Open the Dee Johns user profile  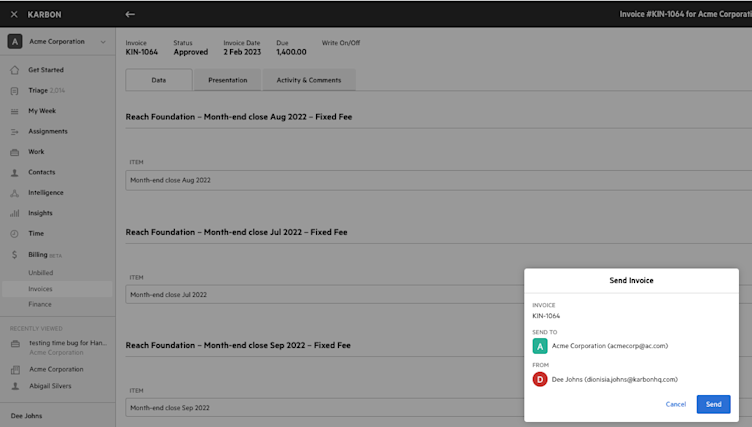click(x=26, y=416)
